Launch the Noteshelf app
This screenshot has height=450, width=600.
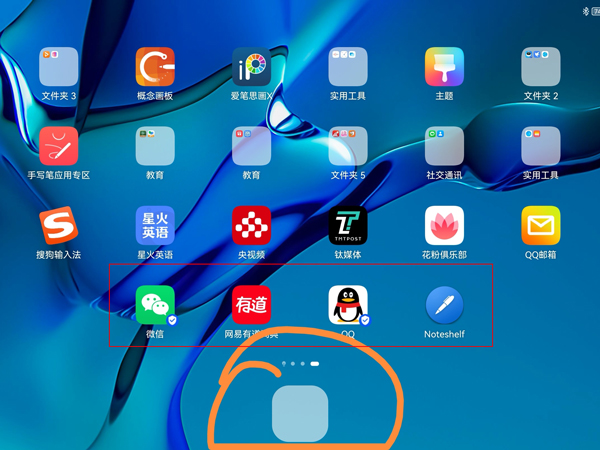(x=444, y=305)
